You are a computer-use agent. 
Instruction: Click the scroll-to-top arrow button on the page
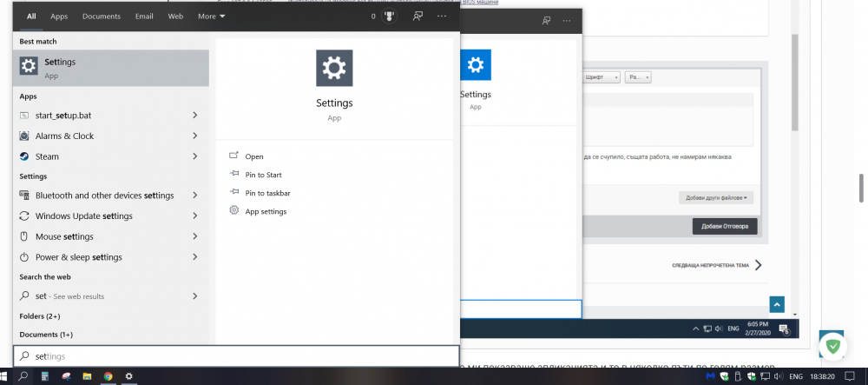click(777, 305)
